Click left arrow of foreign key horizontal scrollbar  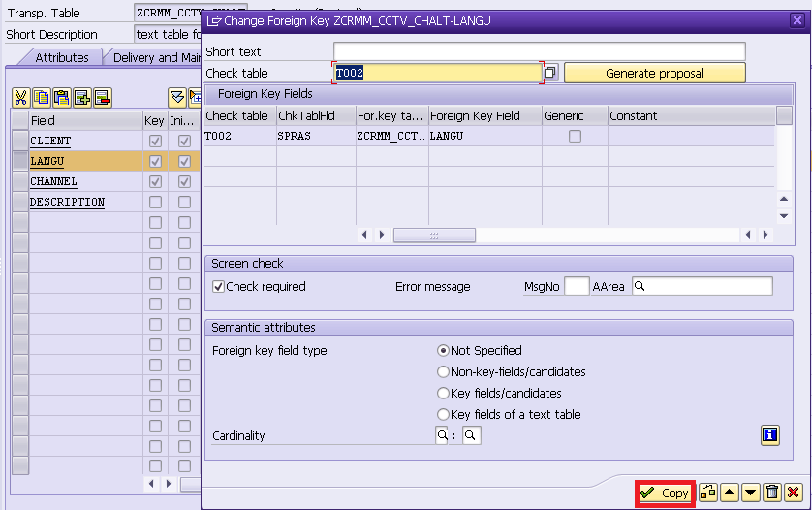[364, 235]
